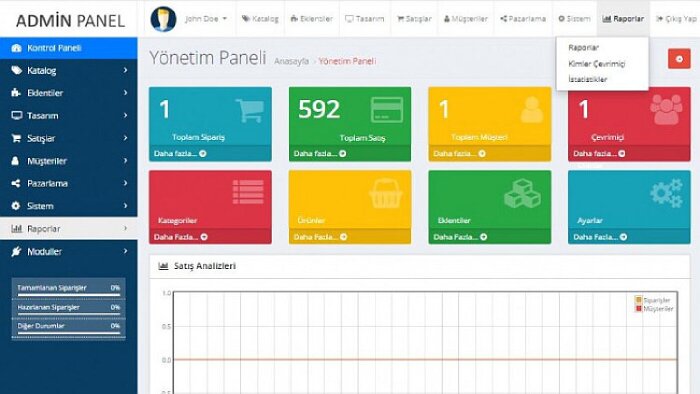Click Raporlar in the top navigation
This screenshot has width=700, height=394.
pos(623,19)
